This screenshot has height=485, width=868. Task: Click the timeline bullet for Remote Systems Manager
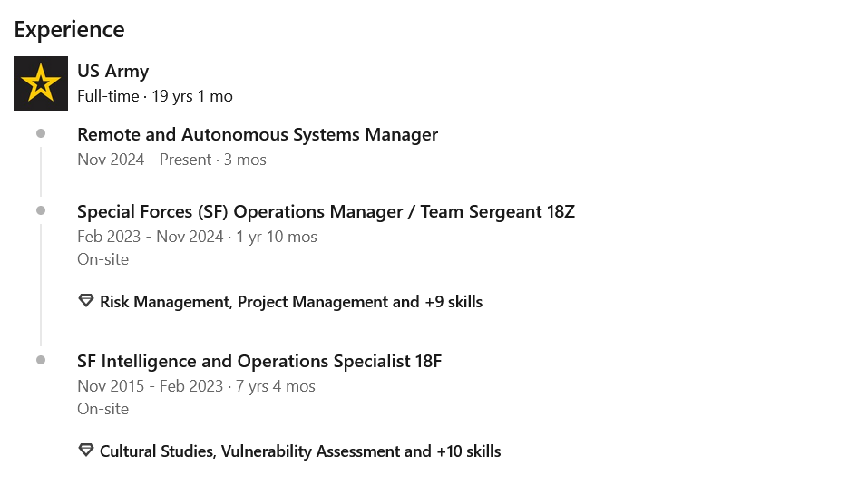pos(41,133)
